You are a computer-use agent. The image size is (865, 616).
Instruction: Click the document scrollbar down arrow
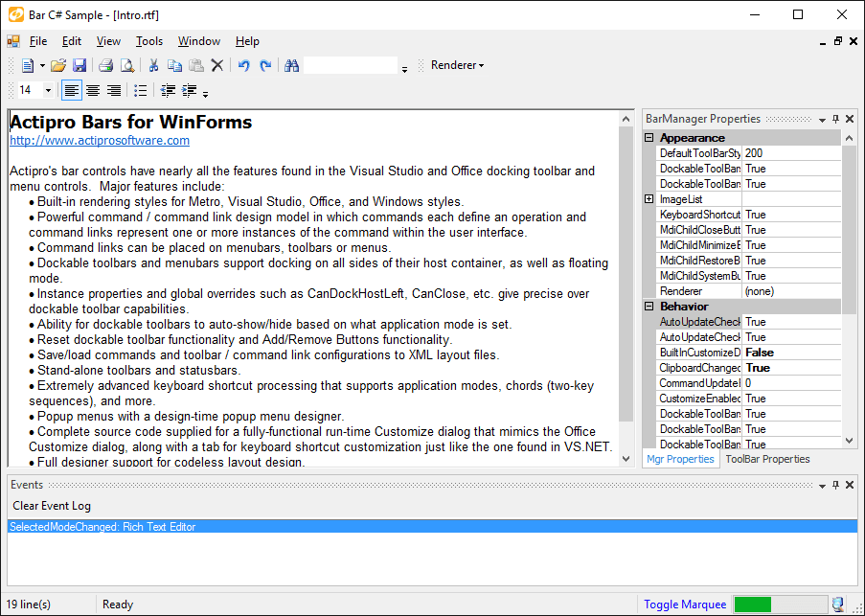[x=626, y=459]
